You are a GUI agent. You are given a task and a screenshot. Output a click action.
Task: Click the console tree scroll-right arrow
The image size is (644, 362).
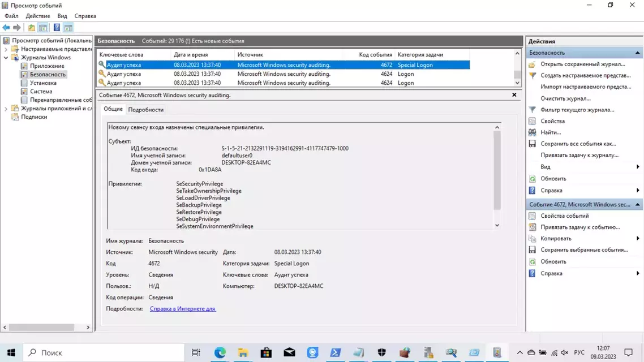[88, 327]
